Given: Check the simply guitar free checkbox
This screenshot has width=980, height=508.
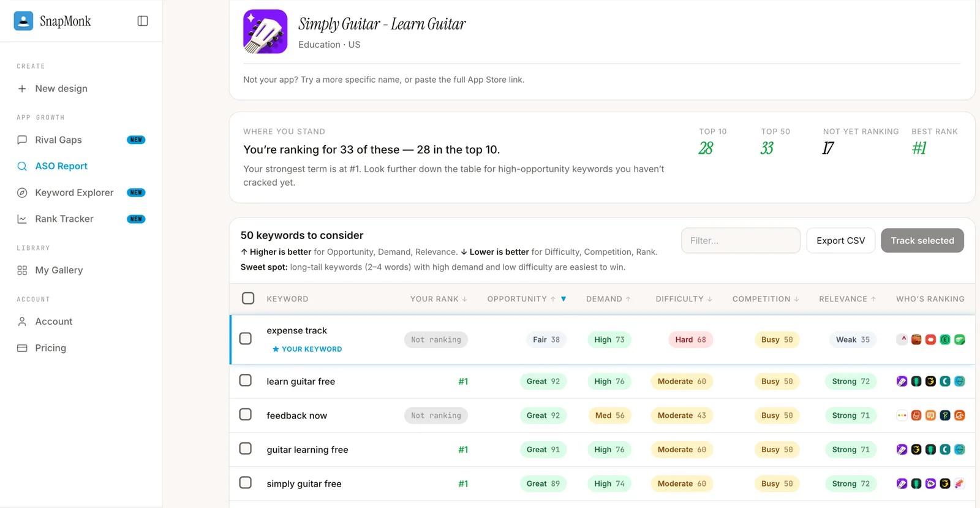Looking at the screenshot, I should click(246, 482).
